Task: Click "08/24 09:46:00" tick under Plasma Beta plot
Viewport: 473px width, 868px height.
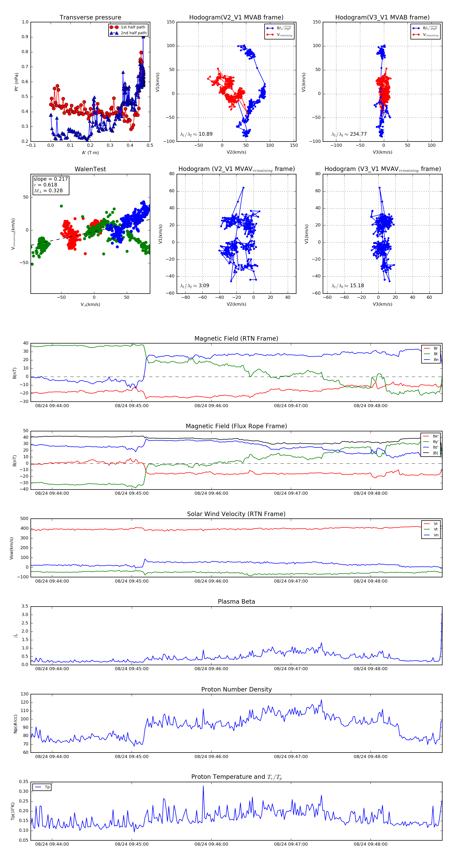Action: (211, 669)
